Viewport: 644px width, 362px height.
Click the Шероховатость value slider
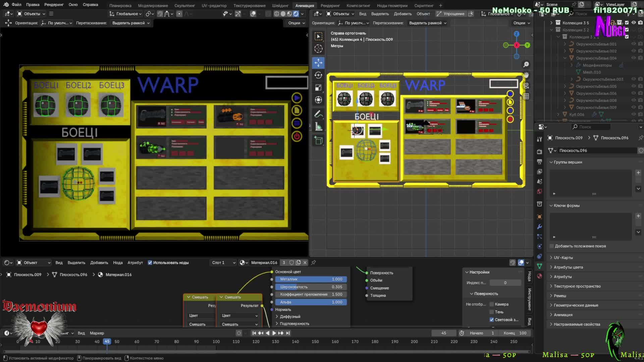pos(311,287)
